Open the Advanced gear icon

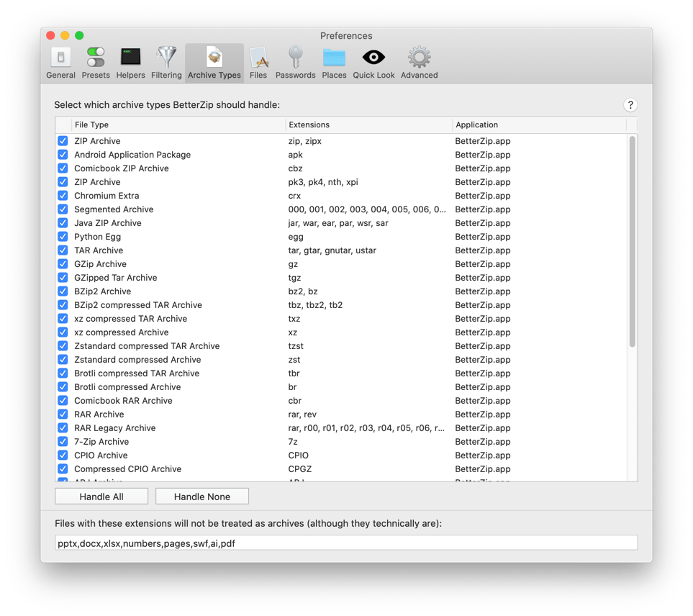[419, 58]
